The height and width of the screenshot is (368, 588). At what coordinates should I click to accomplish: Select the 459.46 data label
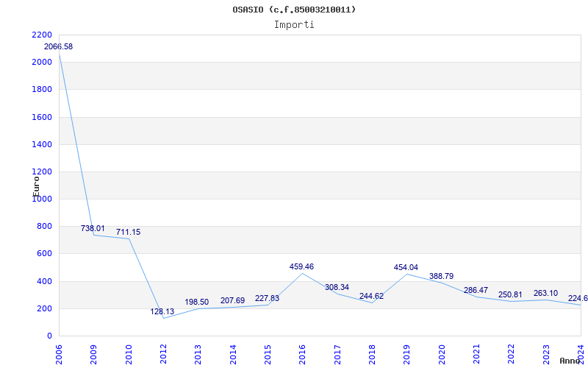[x=301, y=266]
